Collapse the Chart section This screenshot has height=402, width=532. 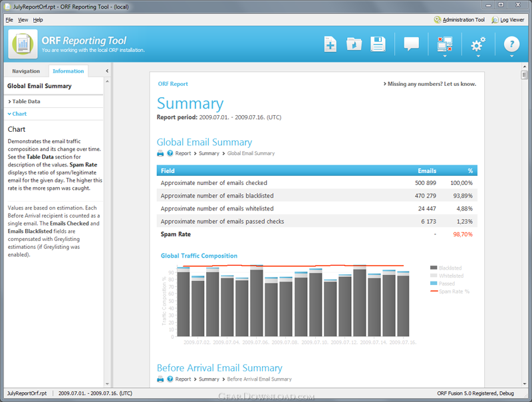19,114
